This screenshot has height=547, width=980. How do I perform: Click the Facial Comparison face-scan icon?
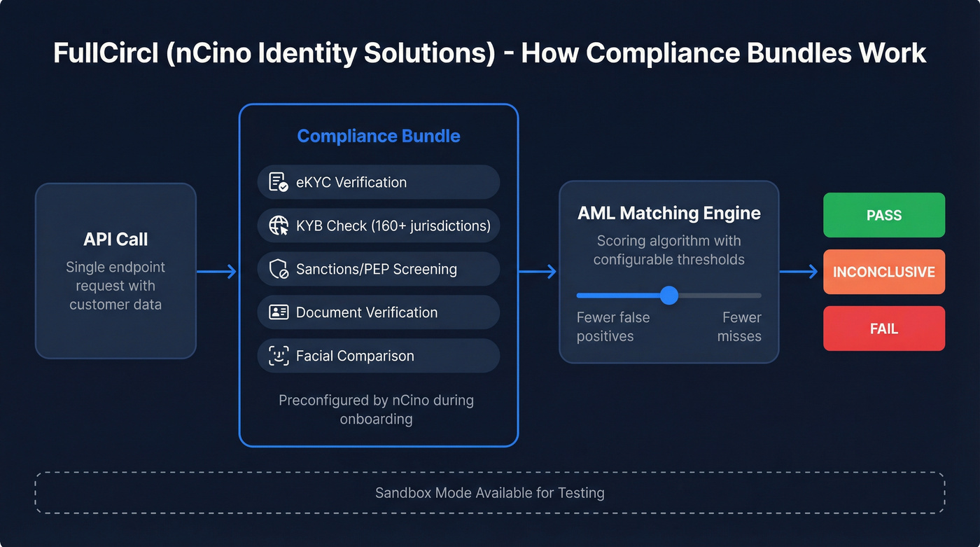pos(279,356)
